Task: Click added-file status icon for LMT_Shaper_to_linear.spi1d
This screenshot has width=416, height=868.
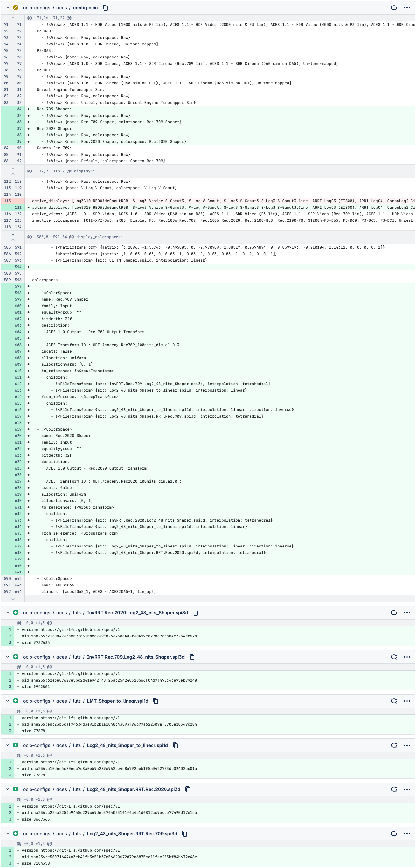Action: pos(16,701)
